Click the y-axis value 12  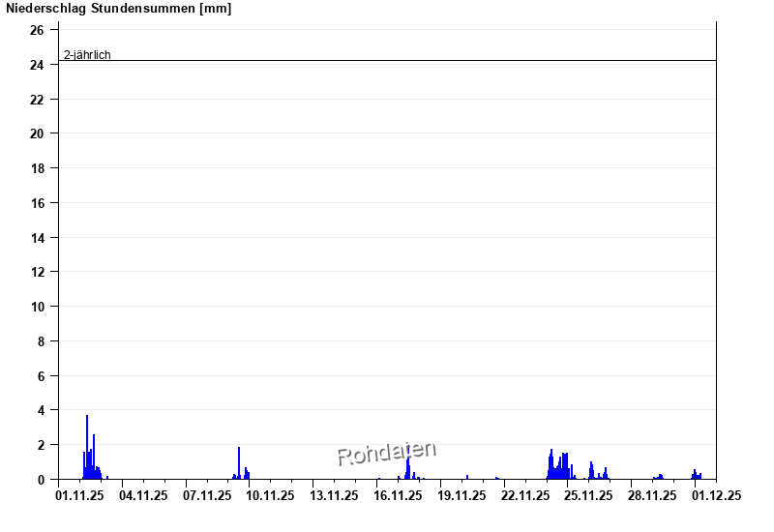click(x=37, y=273)
